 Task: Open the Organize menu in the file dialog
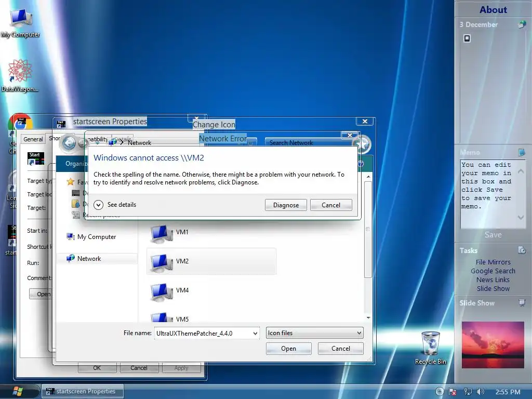pyautogui.click(x=76, y=164)
